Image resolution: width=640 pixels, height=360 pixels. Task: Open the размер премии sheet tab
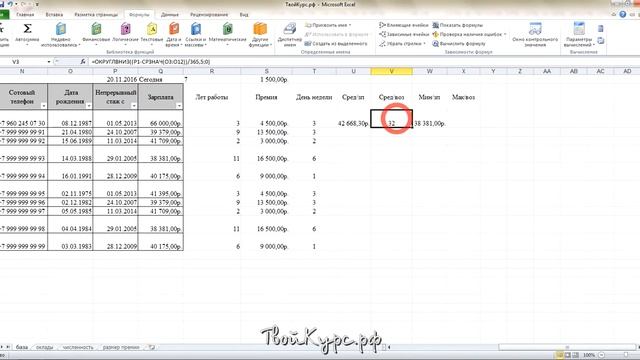point(121,347)
